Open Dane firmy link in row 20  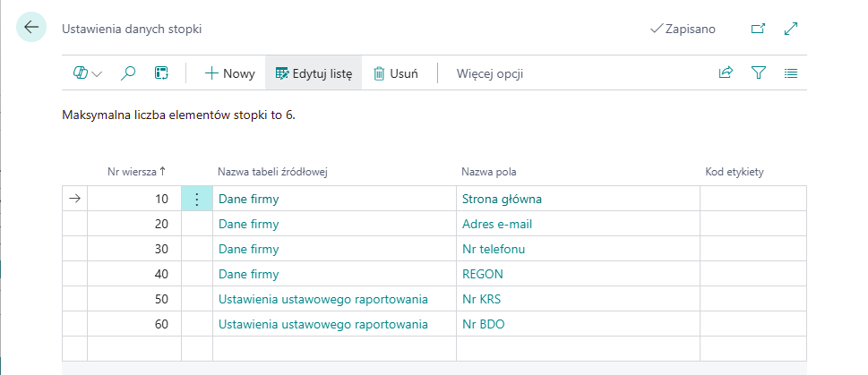[x=248, y=224]
